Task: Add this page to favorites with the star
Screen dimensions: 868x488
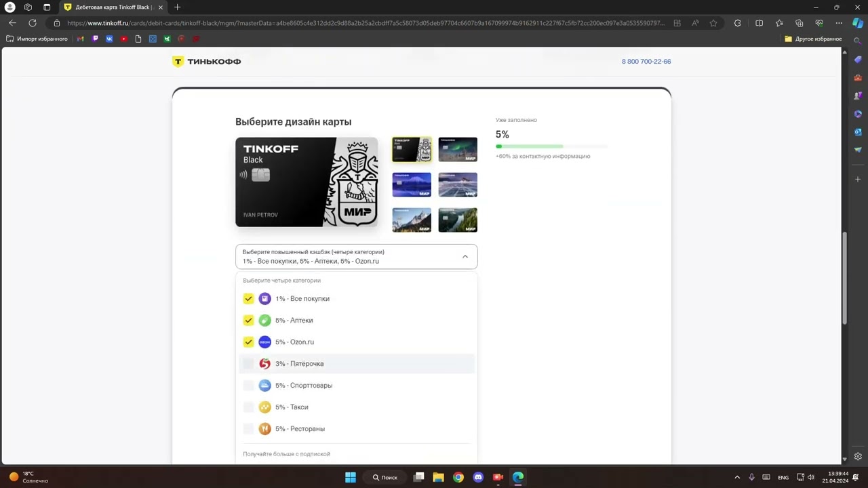Action: 713,23
